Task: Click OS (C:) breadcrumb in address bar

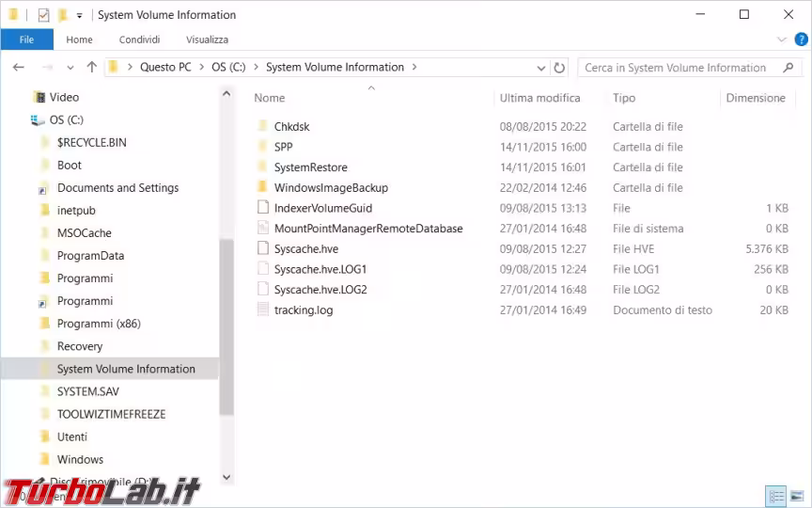Action: (x=228, y=67)
